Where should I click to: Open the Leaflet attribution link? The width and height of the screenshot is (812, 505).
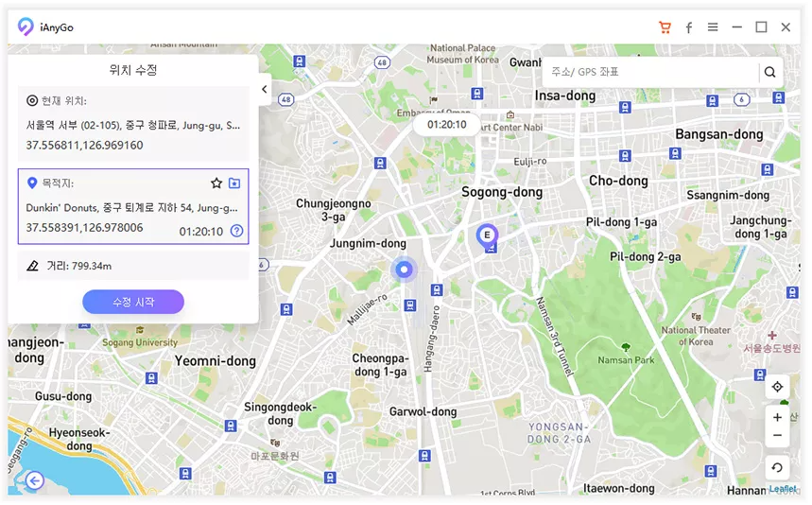click(x=783, y=488)
